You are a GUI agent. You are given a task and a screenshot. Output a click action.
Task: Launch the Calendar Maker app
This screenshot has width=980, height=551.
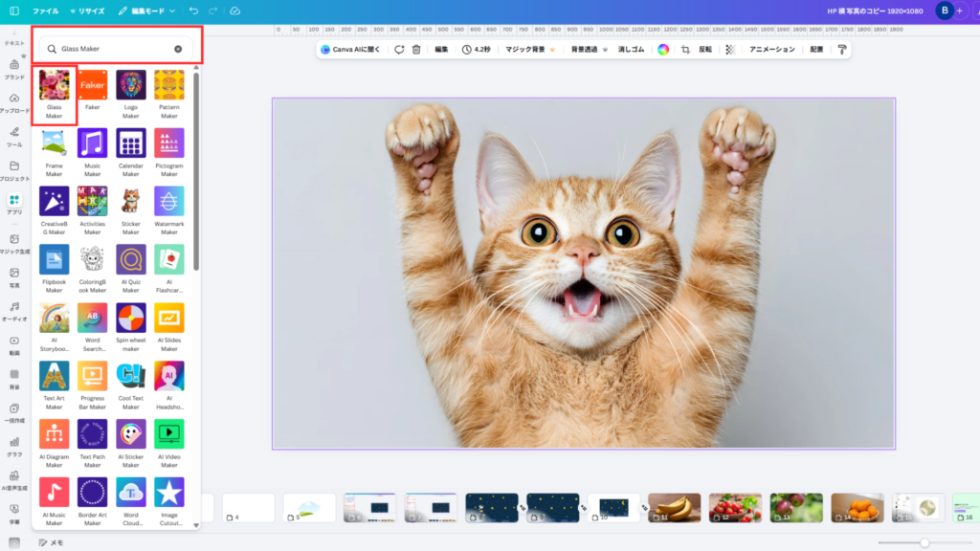click(131, 143)
